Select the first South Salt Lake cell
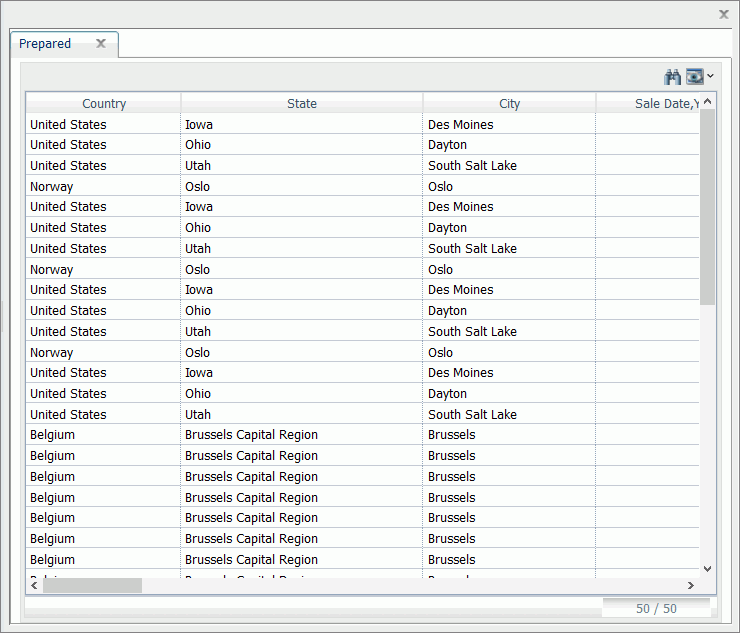The height and width of the screenshot is (633, 740). pos(509,165)
